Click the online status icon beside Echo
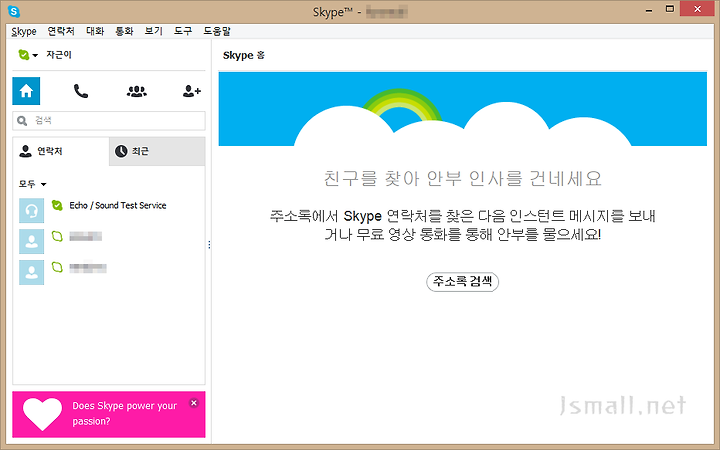 click(57, 205)
